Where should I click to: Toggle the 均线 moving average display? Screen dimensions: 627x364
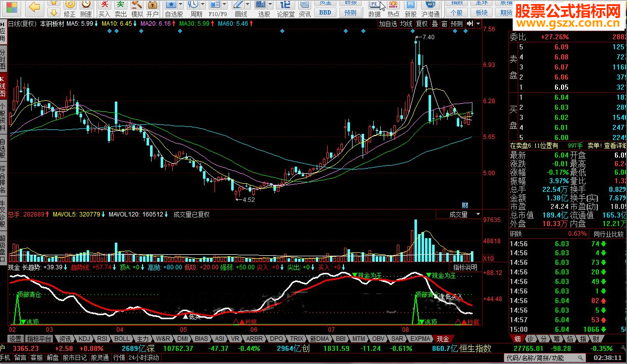click(406, 24)
